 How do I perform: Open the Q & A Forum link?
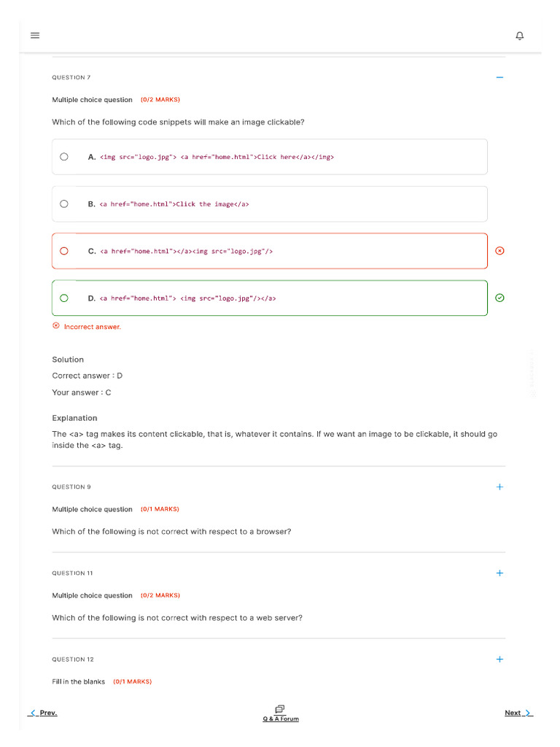281,719
